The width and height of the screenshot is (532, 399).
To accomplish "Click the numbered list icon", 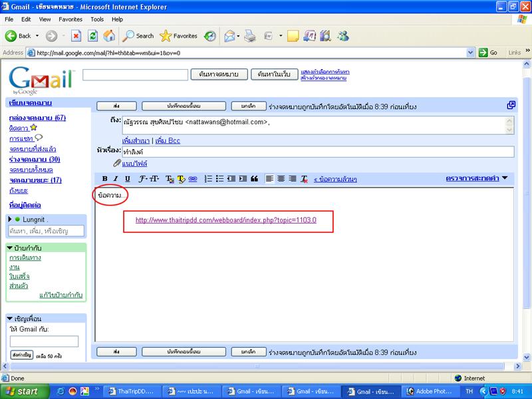I will (x=208, y=179).
